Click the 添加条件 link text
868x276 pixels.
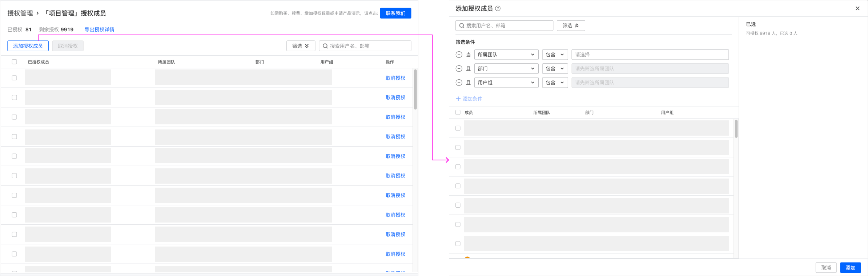(473, 99)
